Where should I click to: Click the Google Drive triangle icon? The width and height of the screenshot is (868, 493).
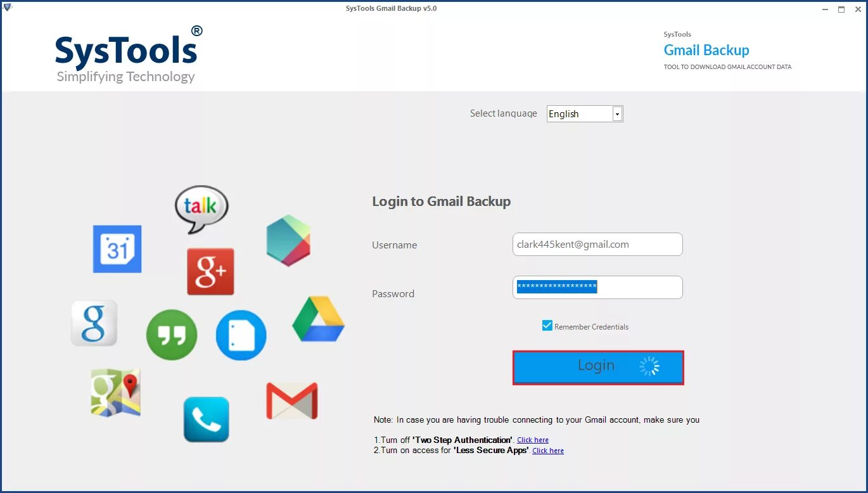(318, 319)
